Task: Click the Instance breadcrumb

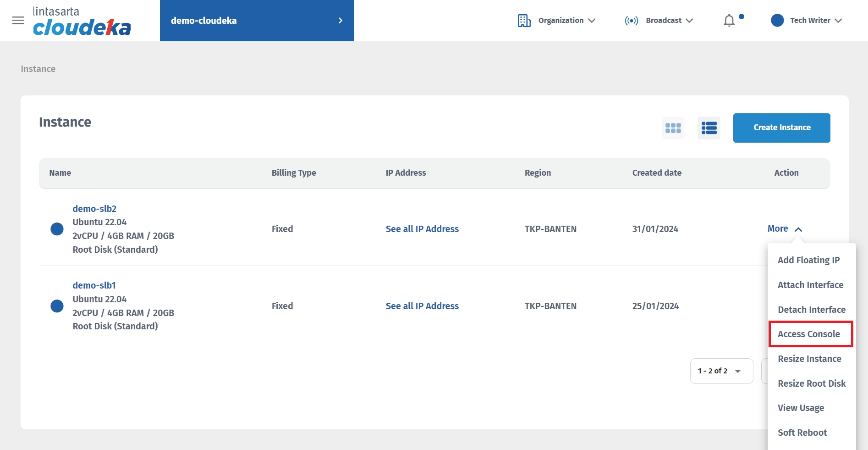Action: (38, 69)
